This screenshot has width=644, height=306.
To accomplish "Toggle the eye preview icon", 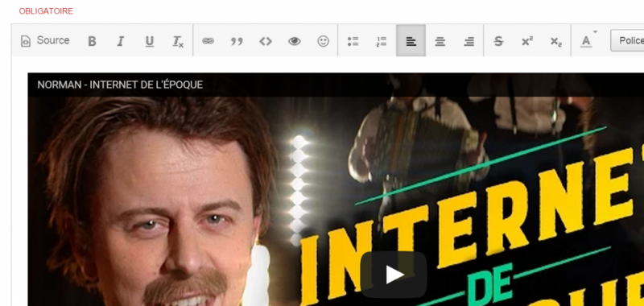I will coord(295,40).
